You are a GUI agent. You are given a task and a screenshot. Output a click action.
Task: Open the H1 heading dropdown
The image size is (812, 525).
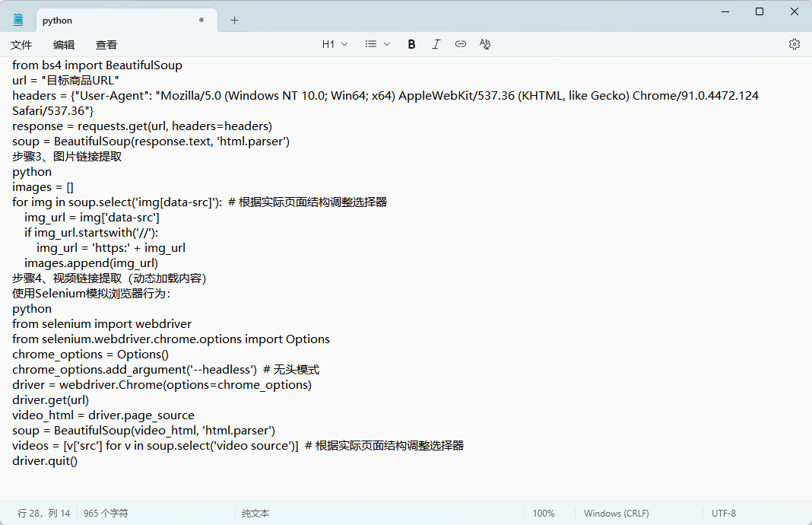coord(335,44)
